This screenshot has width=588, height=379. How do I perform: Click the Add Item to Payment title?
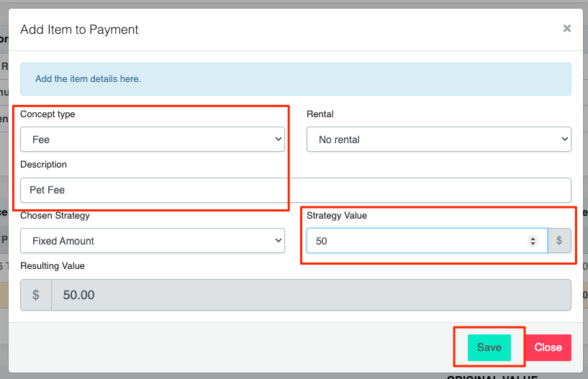(79, 29)
